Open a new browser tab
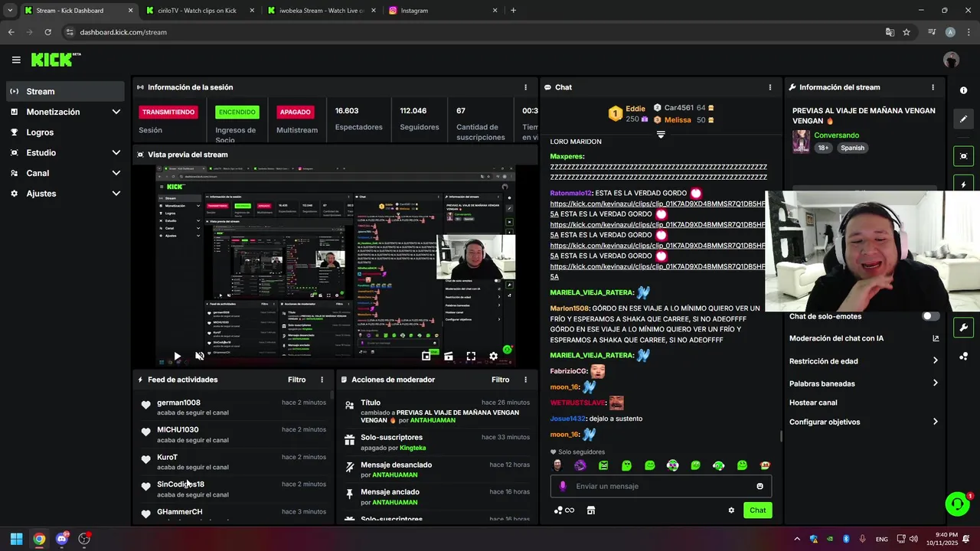 coord(513,11)
